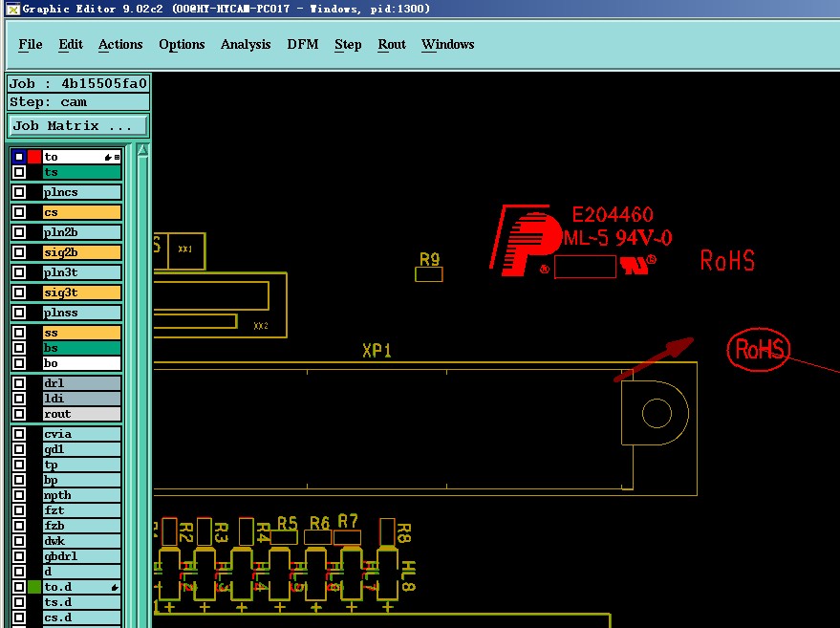Check the pln3t layer box

pos(19,272)
